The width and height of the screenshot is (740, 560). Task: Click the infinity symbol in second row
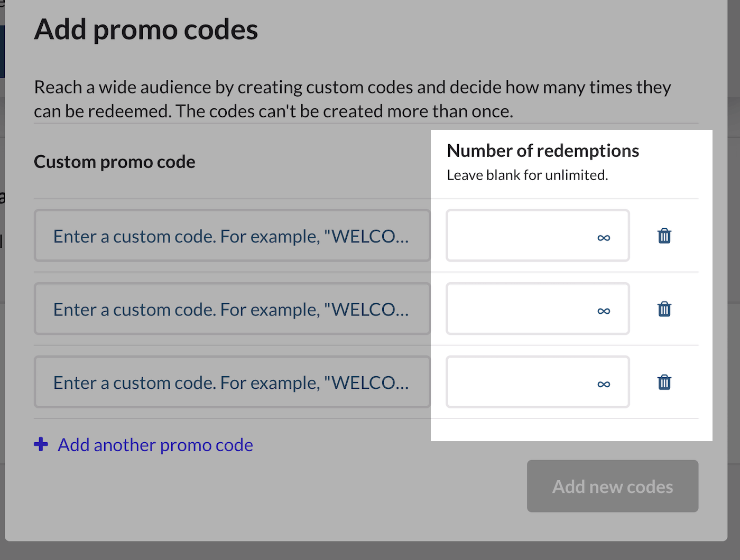tap(604, 311)
